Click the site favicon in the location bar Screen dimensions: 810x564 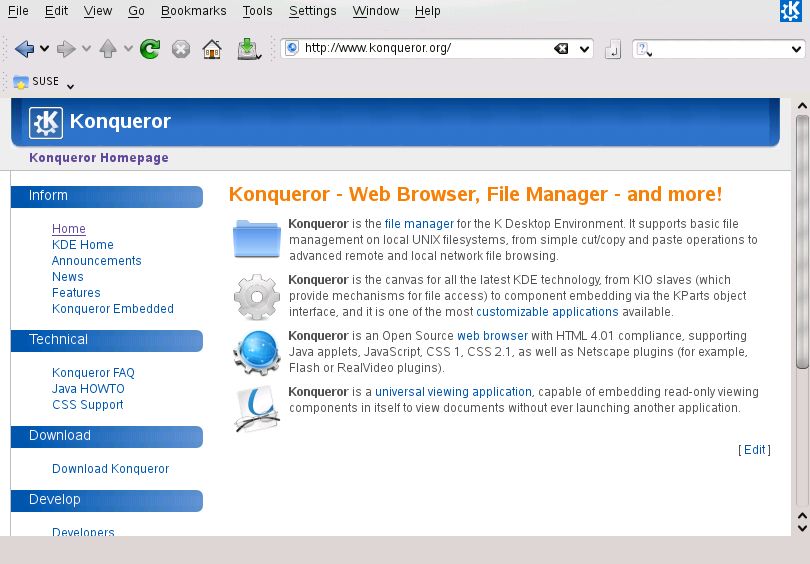point(292,48)
